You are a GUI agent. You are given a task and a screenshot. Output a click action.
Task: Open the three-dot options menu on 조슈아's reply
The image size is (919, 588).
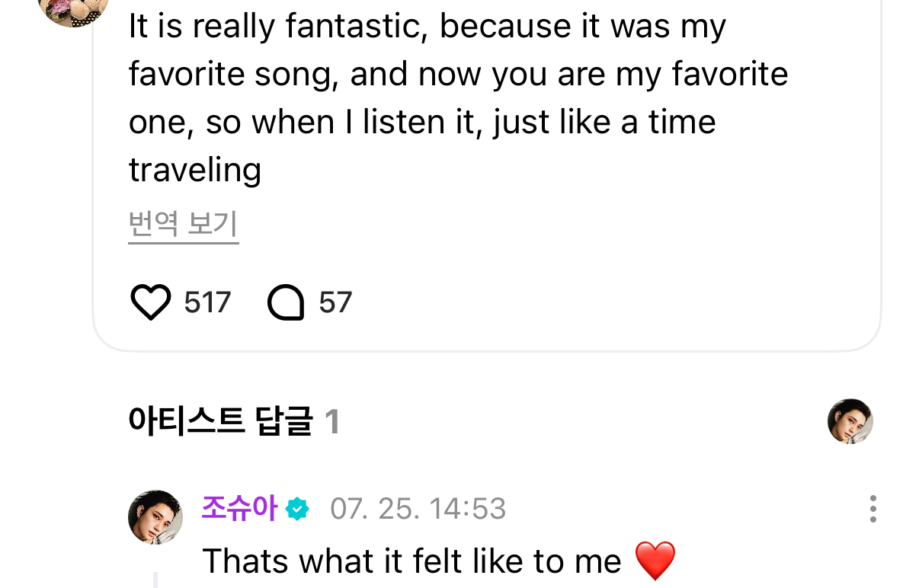pos(873,509)
